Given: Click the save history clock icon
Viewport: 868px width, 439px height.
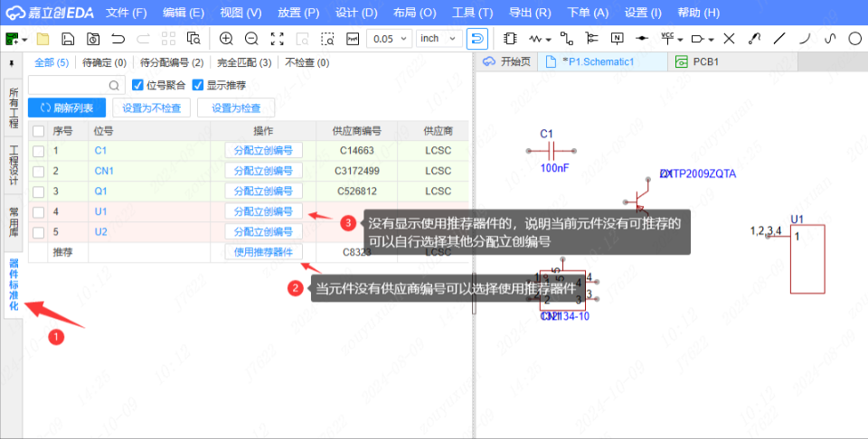Looking at the screenshot, I should [x=93, y=39].
